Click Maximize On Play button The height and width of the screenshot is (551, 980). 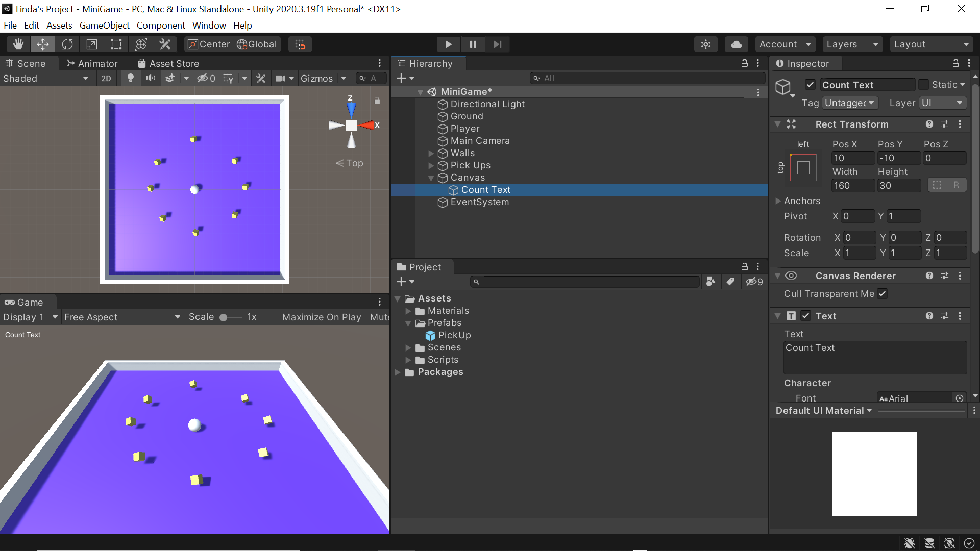(x=322, y=317)
